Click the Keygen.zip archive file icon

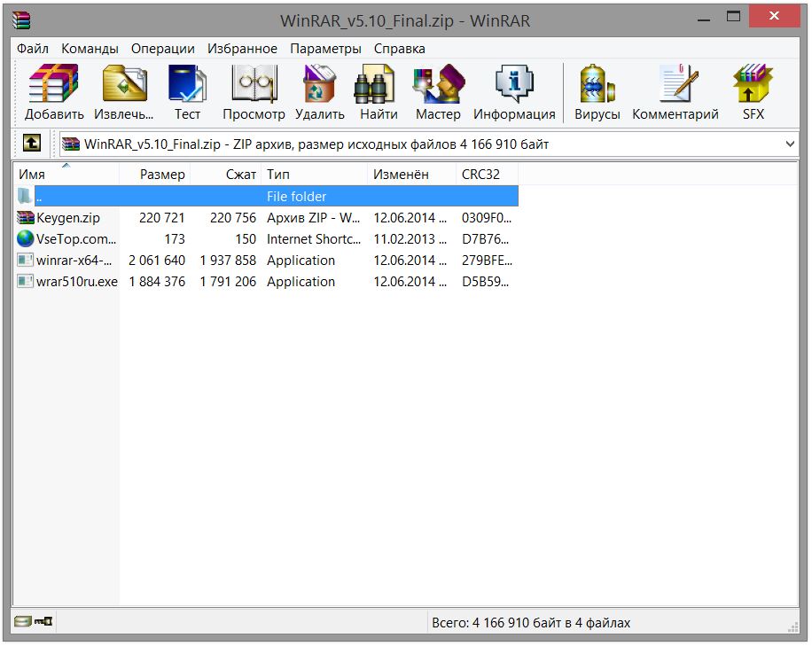click(x=25, y=218)
